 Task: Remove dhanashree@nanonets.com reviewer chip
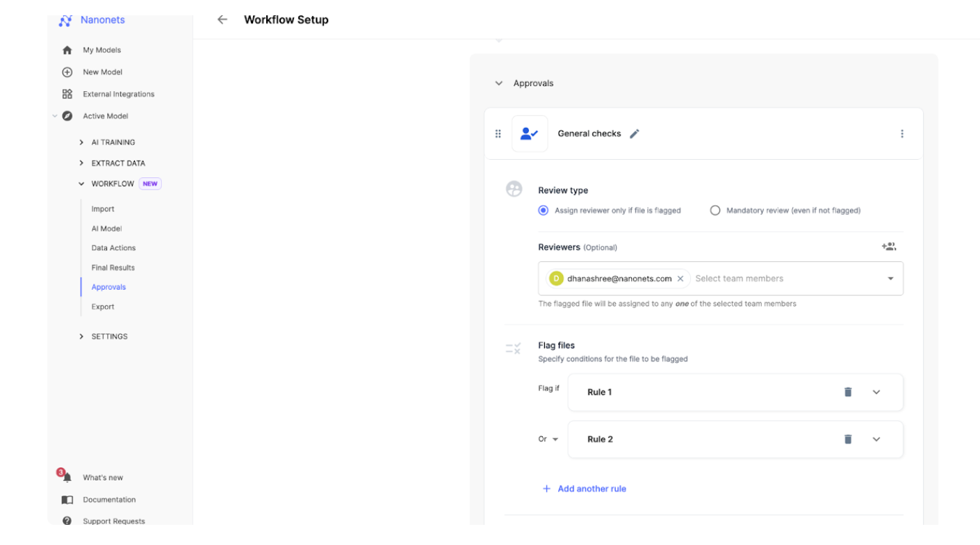(680, 279)
